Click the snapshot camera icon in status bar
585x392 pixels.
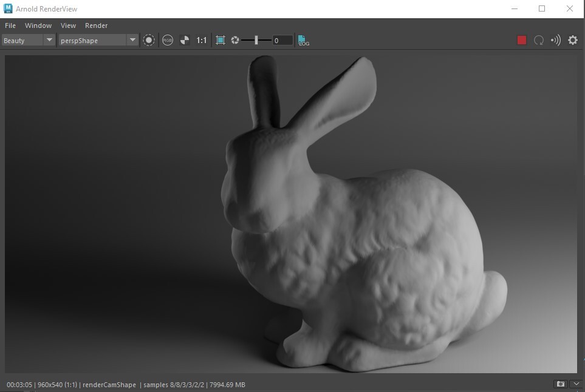[560, 384]
